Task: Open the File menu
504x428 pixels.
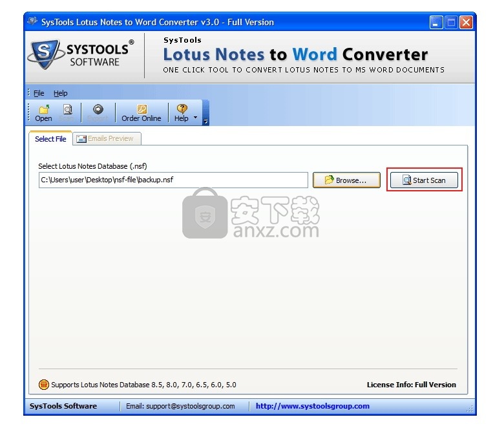Action: click(39, 93)
